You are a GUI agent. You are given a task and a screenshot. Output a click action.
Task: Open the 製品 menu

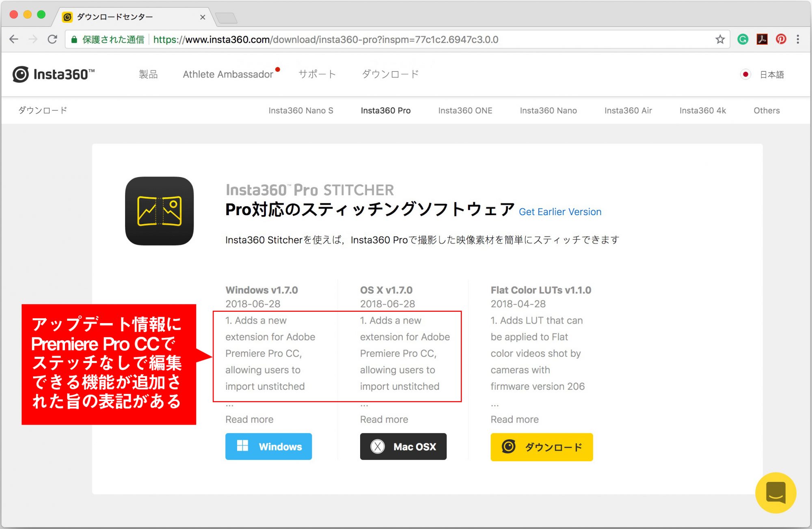148,74
